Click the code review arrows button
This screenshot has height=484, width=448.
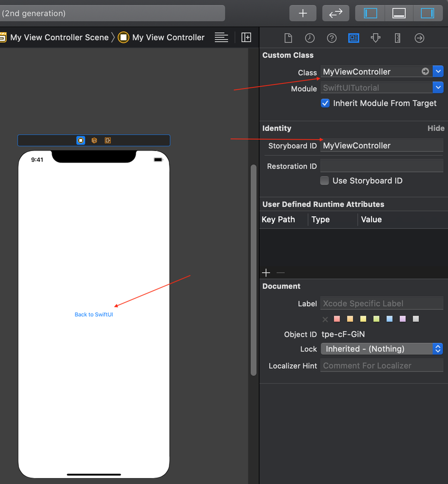tap(336, 13)
